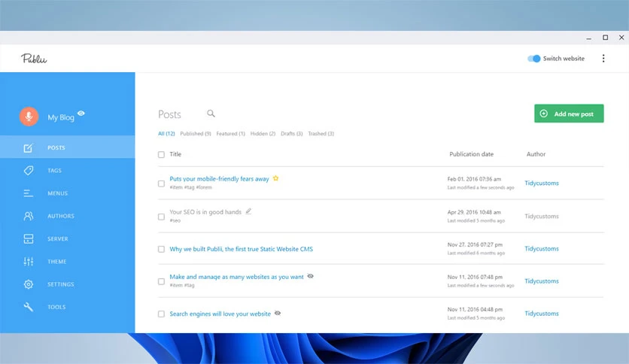Maximize the Publii window

[606, 38]
